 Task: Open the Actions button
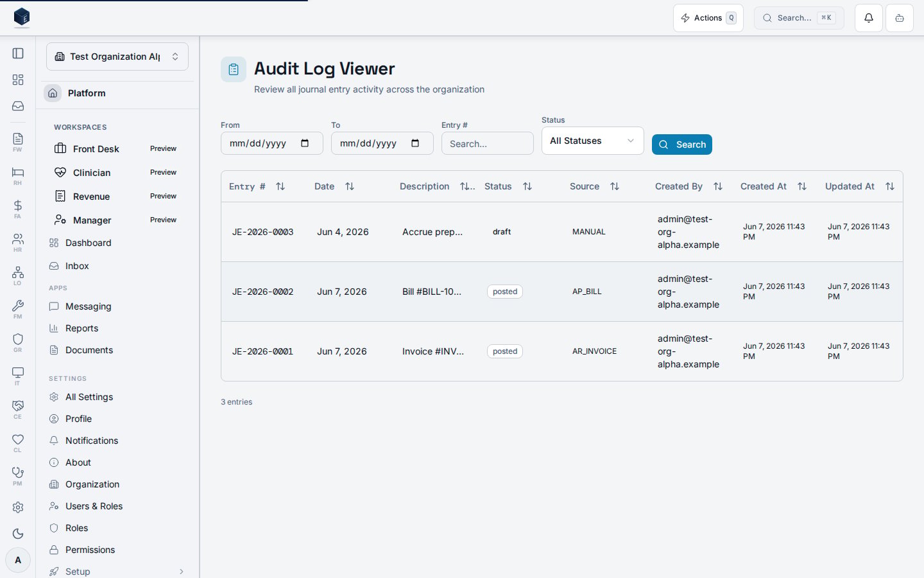click(708, 18)
